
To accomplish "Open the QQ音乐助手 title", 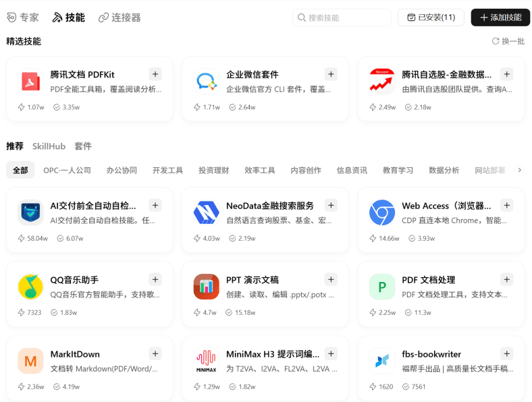I will (x=74, y=280).
